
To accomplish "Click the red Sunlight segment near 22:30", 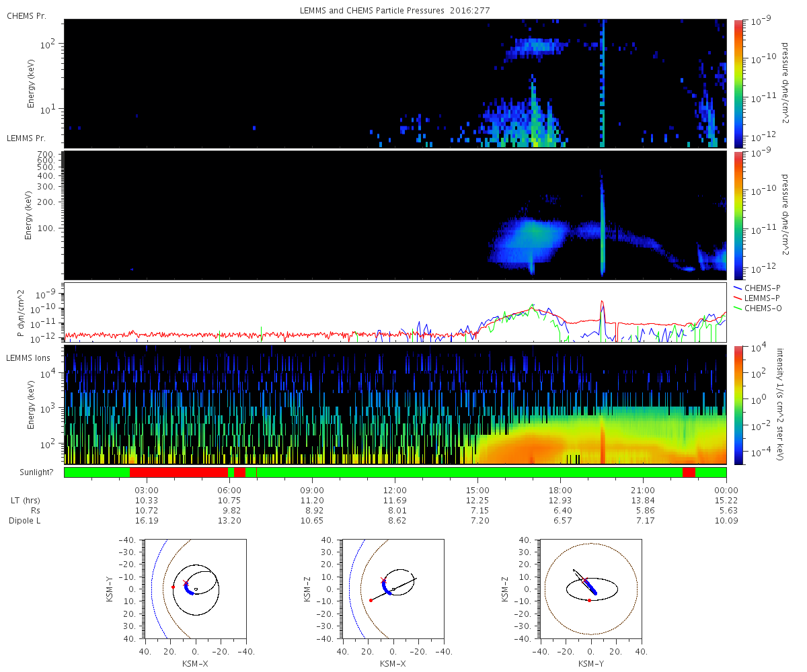I will [x=689, y=472].
